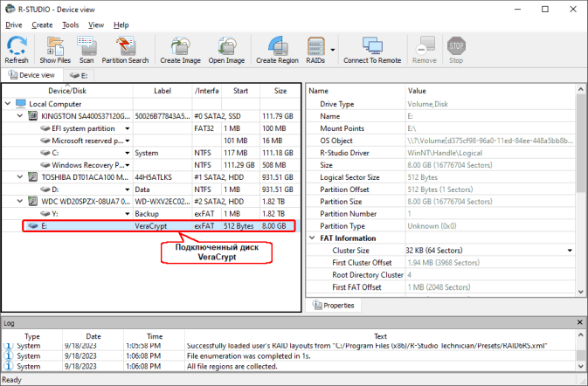Viewport: 588px width, 386px height.
Task: Click properties panel scrollbar up arrow
Action: (580, 89)
